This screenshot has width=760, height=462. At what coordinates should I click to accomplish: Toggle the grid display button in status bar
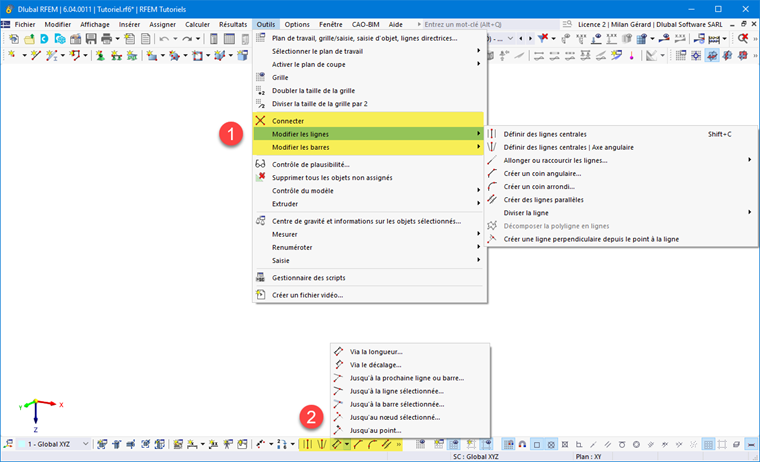pos(708,444)
